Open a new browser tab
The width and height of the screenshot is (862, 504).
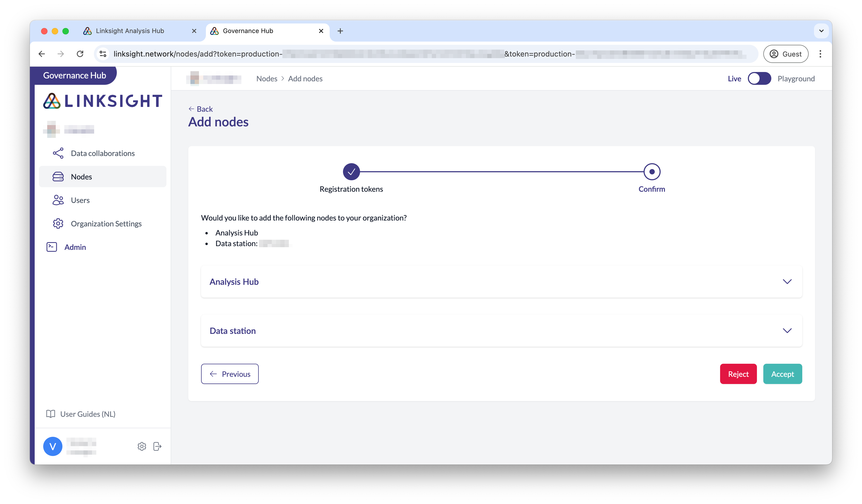click(340, 31)
